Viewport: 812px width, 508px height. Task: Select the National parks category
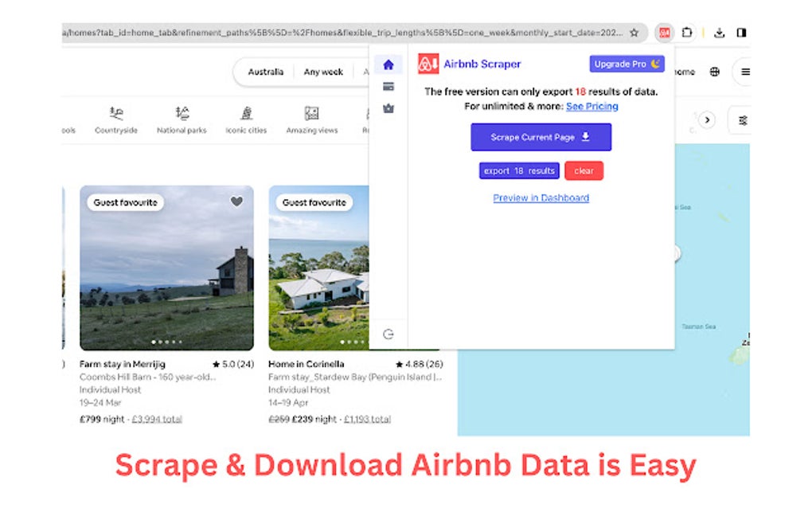(182, 120)
